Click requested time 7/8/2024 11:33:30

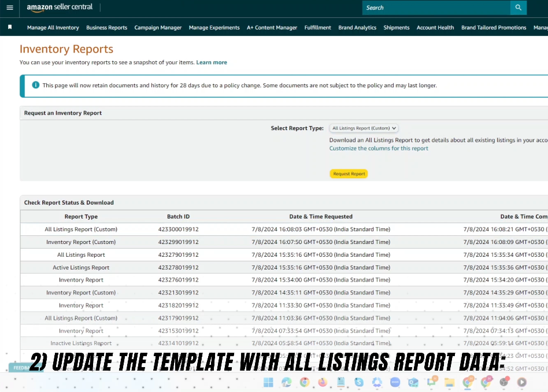(321, 305)
